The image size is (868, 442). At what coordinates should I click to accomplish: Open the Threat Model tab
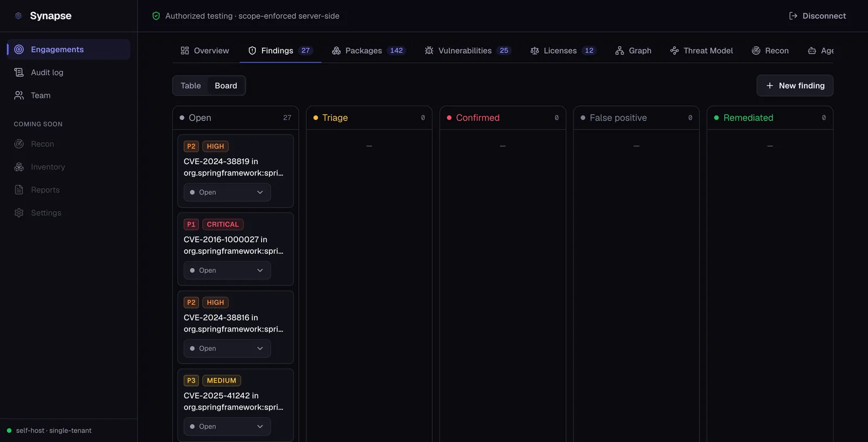tap(701, 50)
